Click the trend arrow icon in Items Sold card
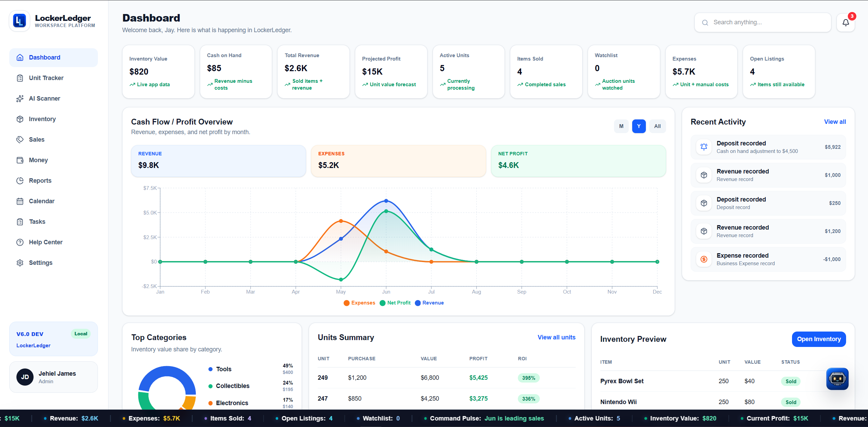Viewport: 868px width, 427px height. pos(520,85)
